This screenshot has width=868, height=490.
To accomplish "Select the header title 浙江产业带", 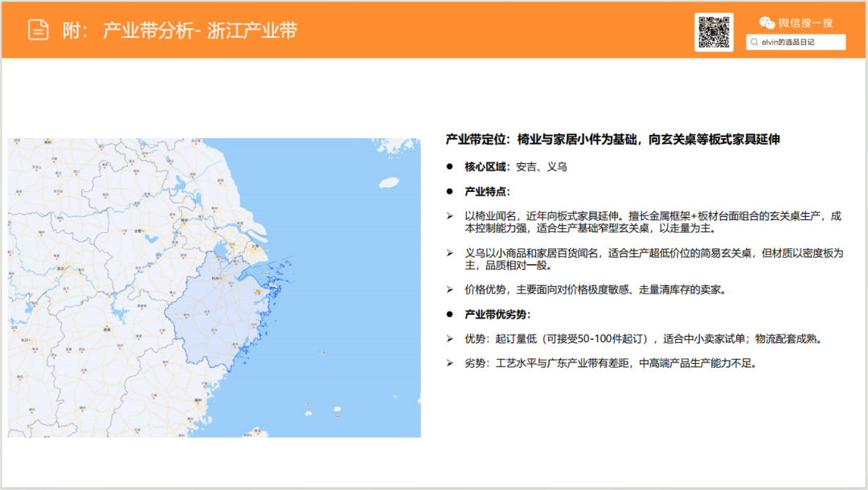I will [x=252, y=29].
